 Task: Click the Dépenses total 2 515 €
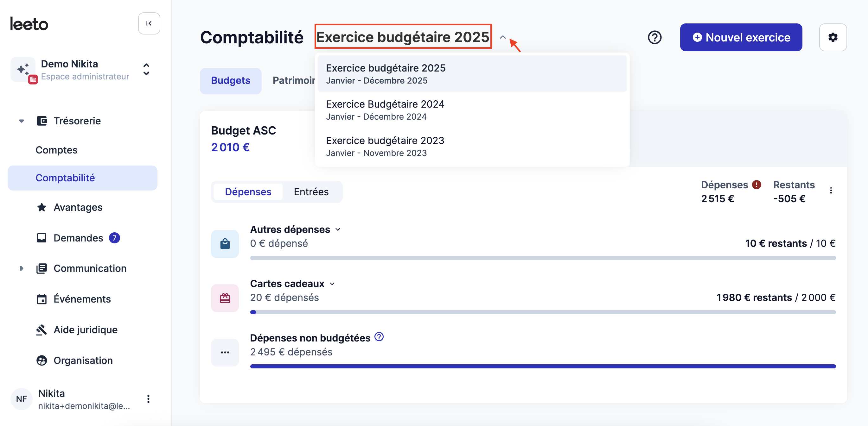(x=718, y=199)
